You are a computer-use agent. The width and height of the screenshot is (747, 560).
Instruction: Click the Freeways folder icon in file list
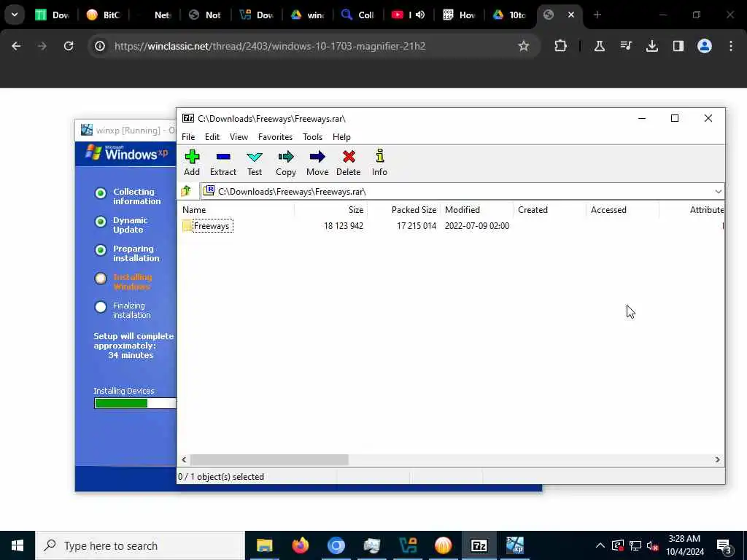click(187, 226)
